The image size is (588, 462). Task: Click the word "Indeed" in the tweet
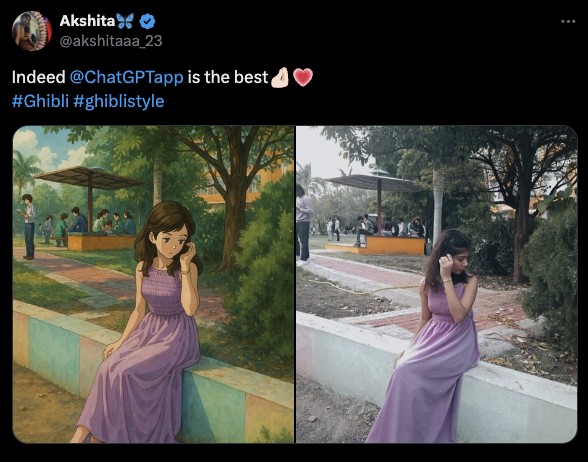click(x=39, y=77)
